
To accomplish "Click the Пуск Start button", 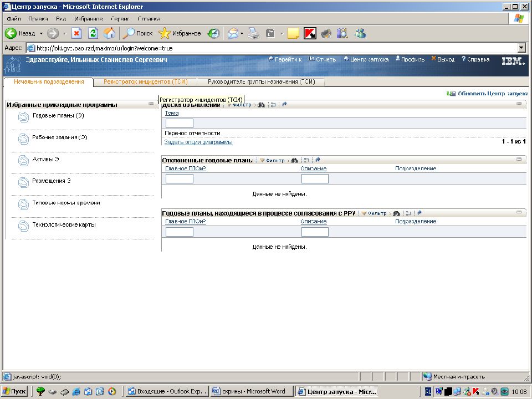I will pos(14,391).
